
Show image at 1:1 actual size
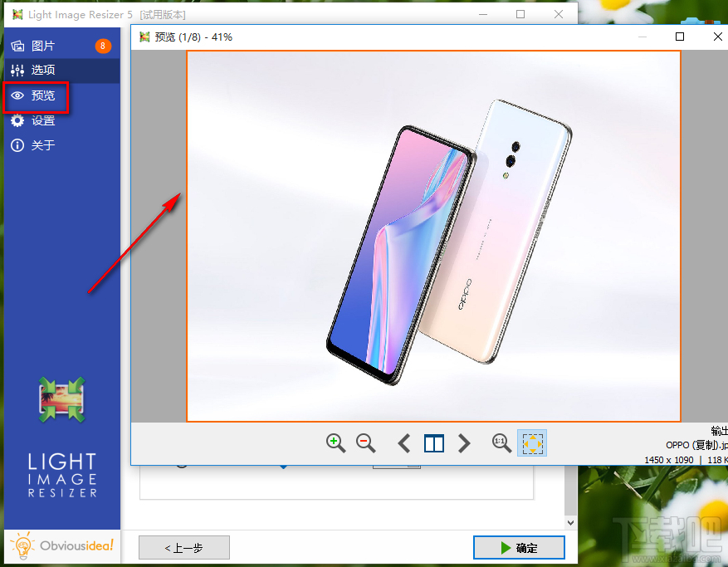click(501, 442)
